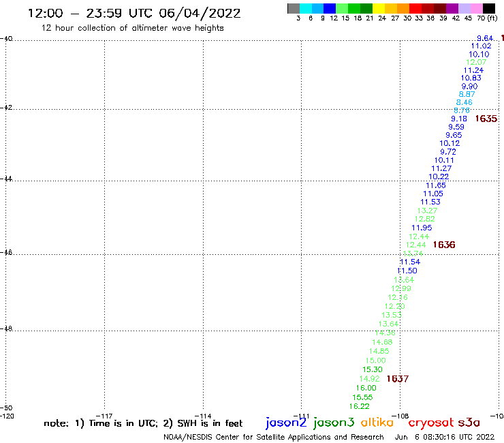
Task: Select the yellow swatch in the wave height legend
Action: [x=379, y=8]
